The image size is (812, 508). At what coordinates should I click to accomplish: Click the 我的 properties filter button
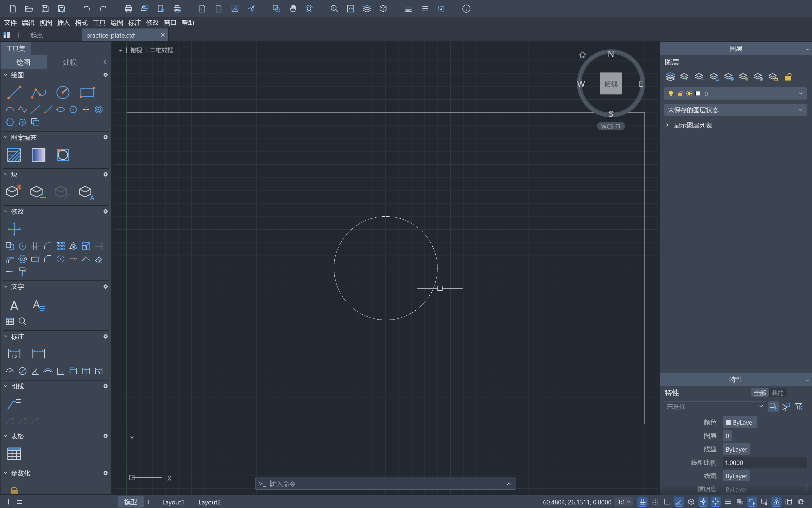(x=777, y=393)
